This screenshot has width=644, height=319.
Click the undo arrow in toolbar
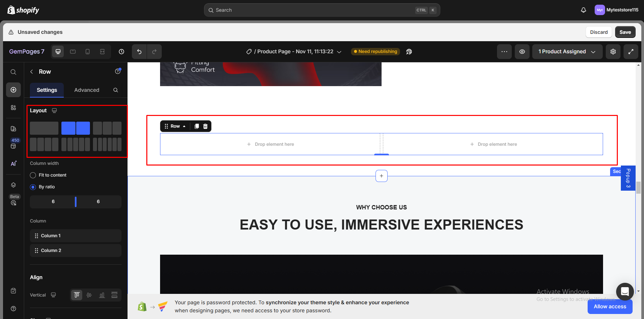pyautogui.click(x=139, y=52)
